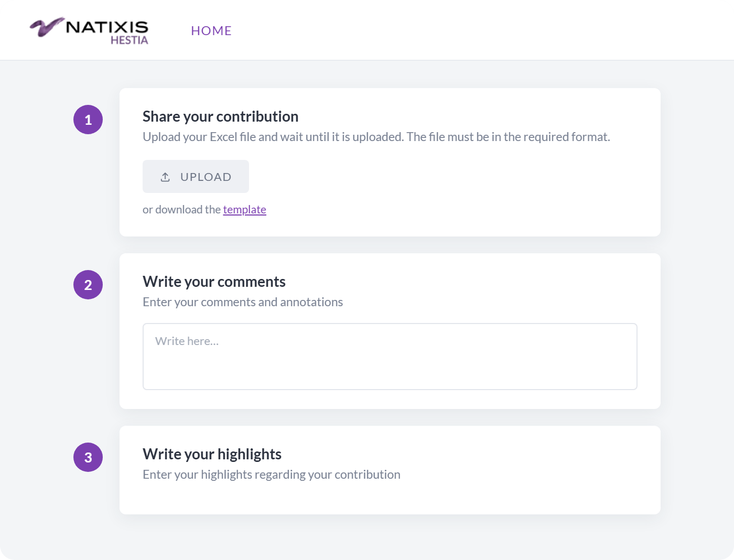Screen dimensions: 734x560
Task: Click the 'Write your highlights' heading
Action: [212, 454]
